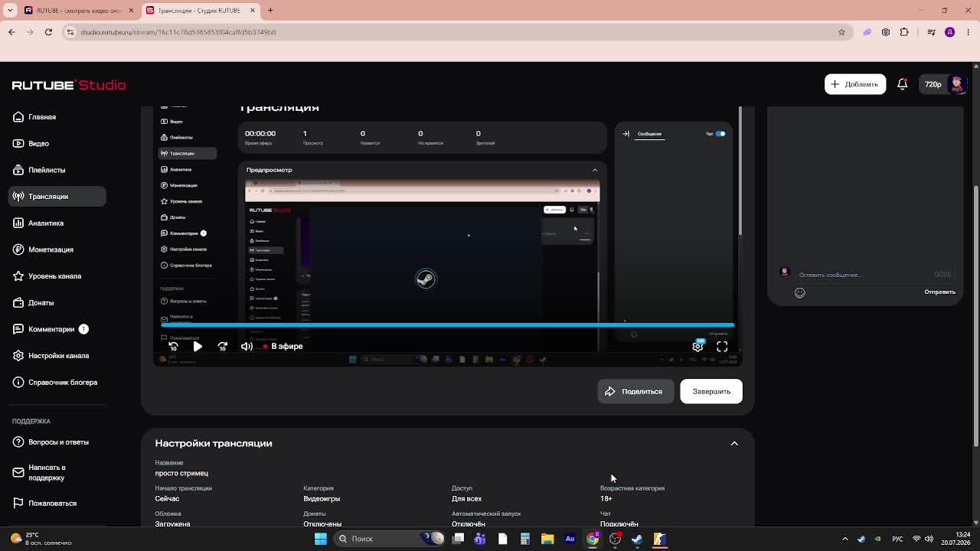This screenshot has height=551, width=980.
Task: Switch the РУС input language indicator
Action: click(897, 539)
